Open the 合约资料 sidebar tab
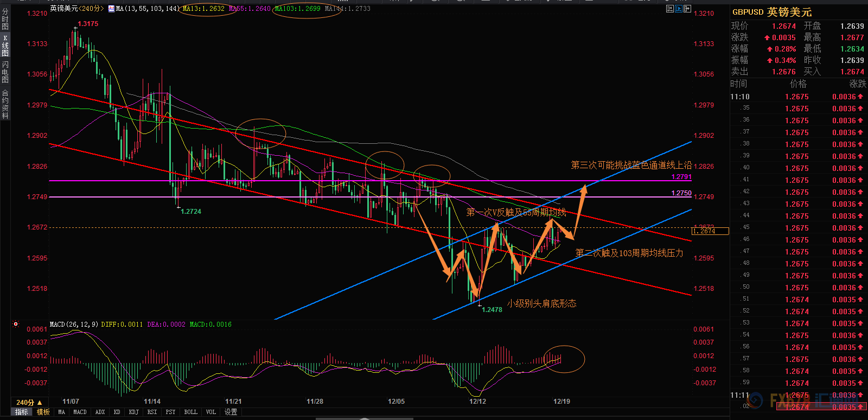 tap(5, 104)
